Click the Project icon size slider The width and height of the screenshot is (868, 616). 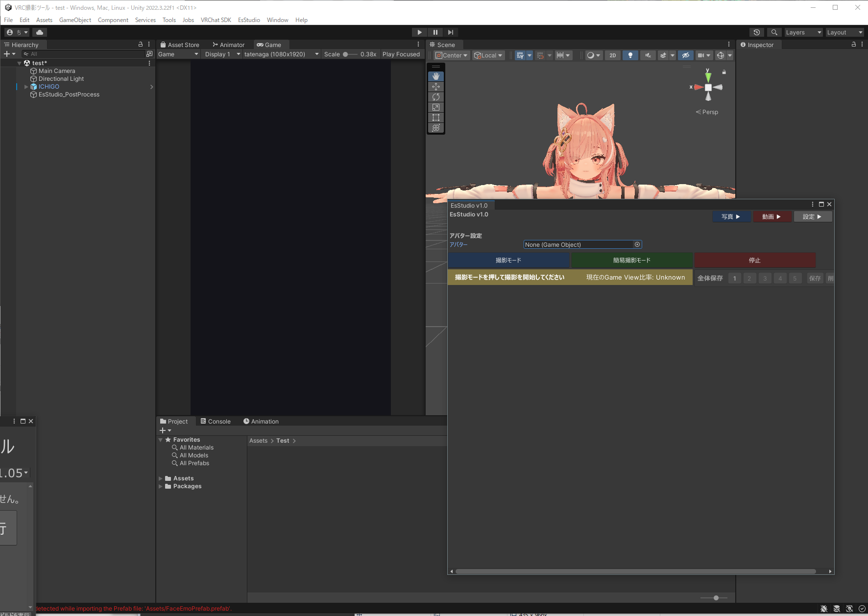click(714, 598)
